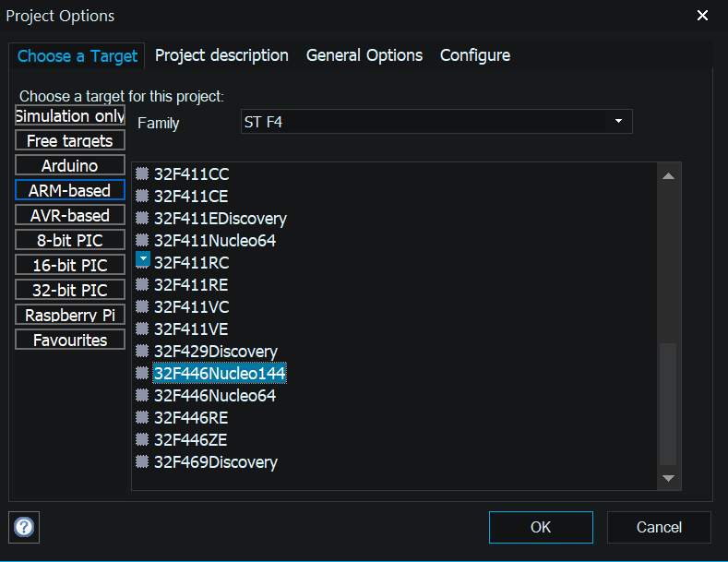The width and height of the screenshot is (728, 562).
Task: Switch to the Configure tab
Action: (x=475, y=55)
